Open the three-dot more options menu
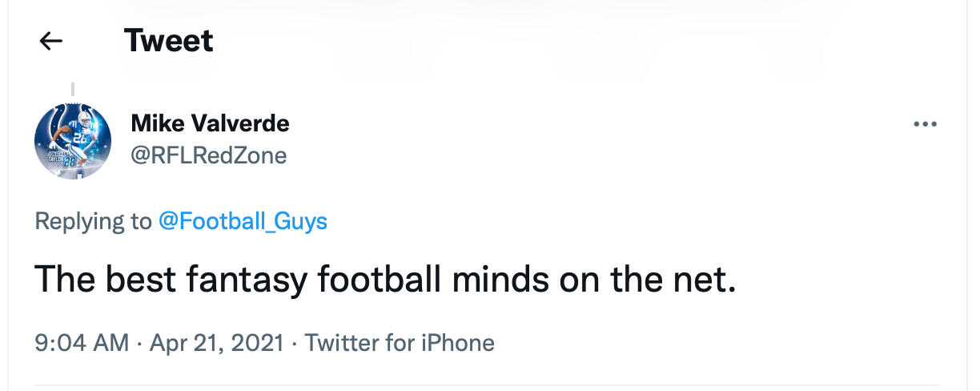Viewport: 980px width, 391px height. 925,125
